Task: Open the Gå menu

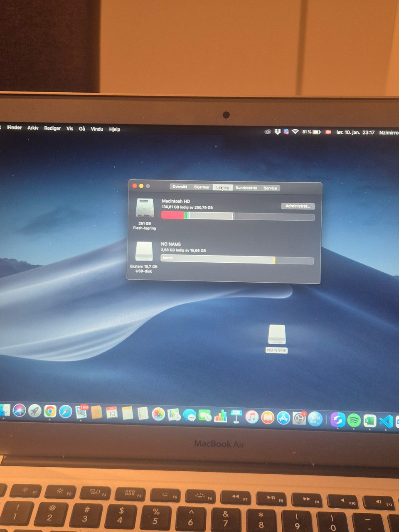Action: pyautogui.click(x=82, y=128)
